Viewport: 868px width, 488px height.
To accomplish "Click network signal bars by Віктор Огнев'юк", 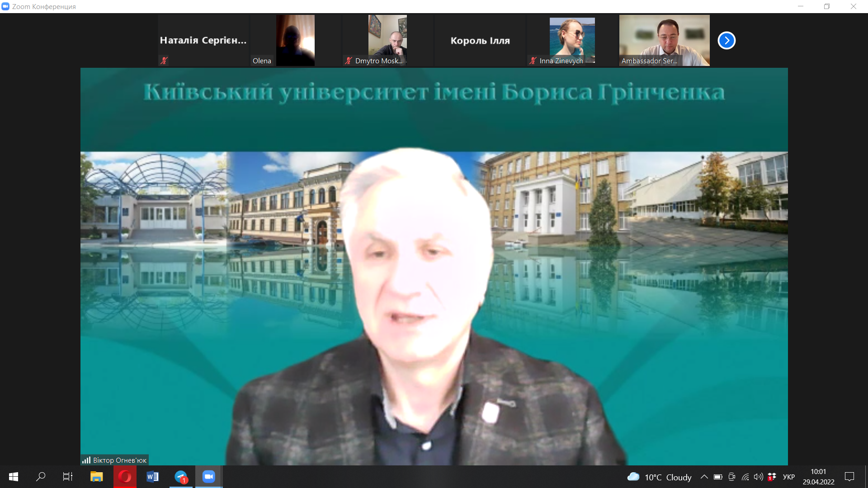I will [86, 460].
